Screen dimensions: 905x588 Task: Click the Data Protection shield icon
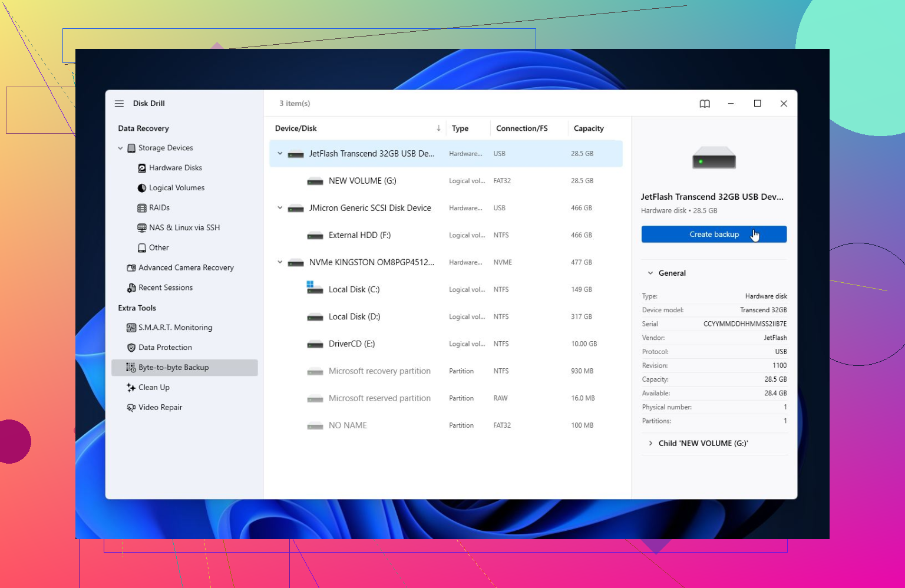[131, 348]
